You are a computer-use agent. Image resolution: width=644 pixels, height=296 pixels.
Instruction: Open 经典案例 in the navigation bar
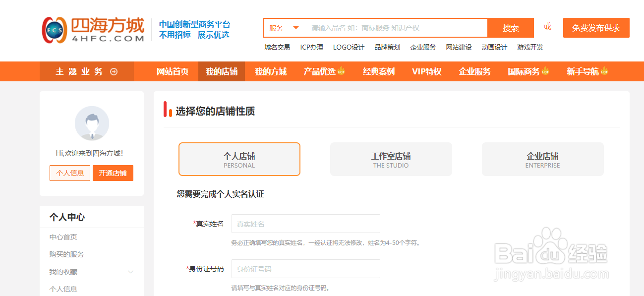click(379, 71)
